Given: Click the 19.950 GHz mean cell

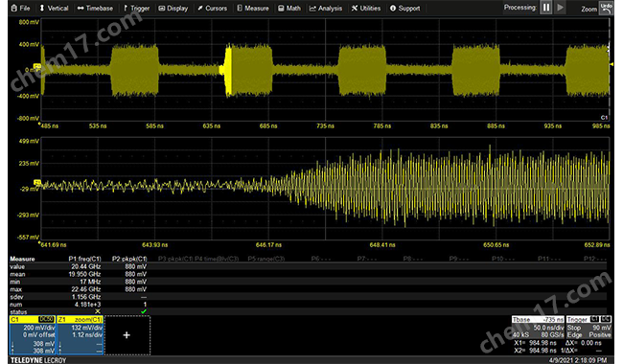Looking at the screenshot, I should pyautogui.click(x=84, y=274).
